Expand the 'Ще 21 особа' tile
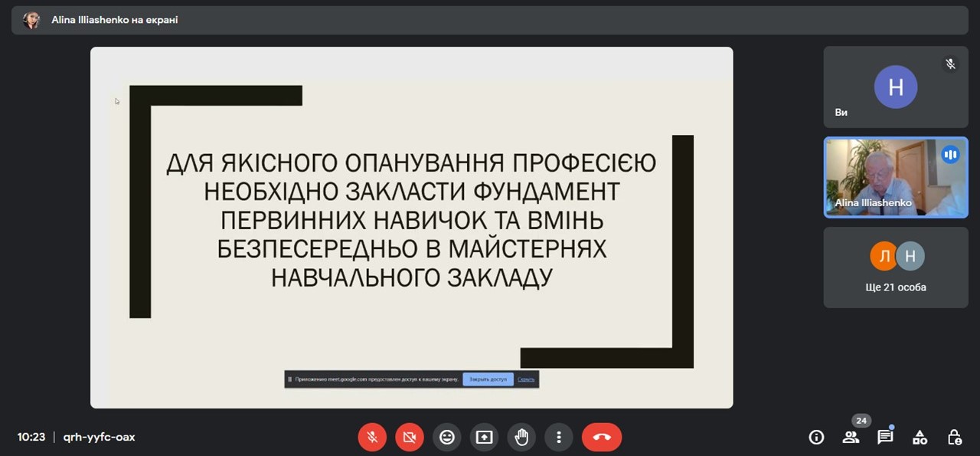The image size is (980, 456). coord(895,267)
